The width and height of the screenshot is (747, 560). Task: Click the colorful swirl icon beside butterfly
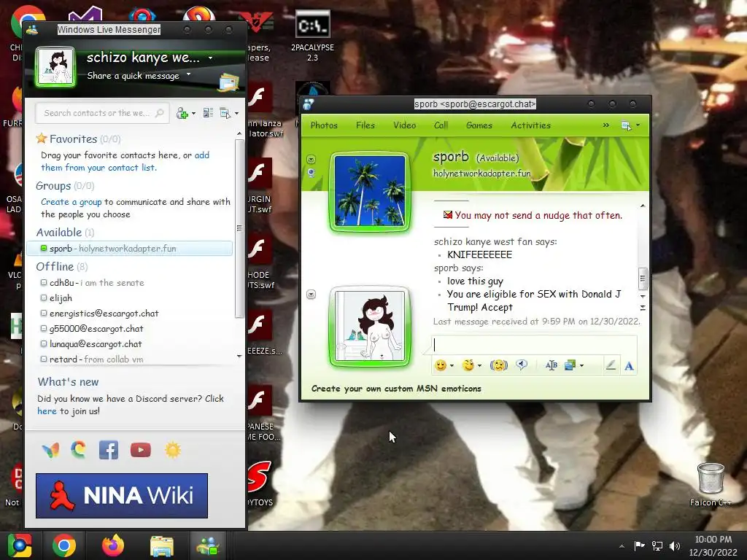point(79,449)
